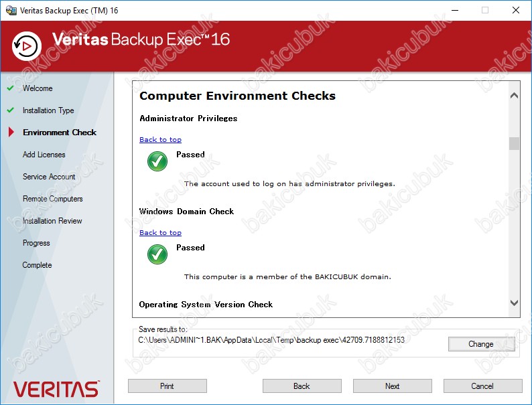Click the Passed label under Windows Domain Check

pos(191,248)
